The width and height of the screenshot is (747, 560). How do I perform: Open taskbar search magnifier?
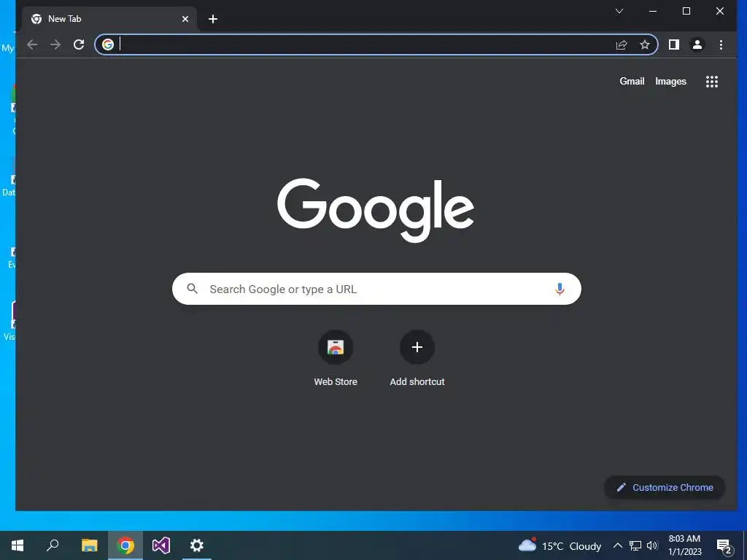point(53,545)
